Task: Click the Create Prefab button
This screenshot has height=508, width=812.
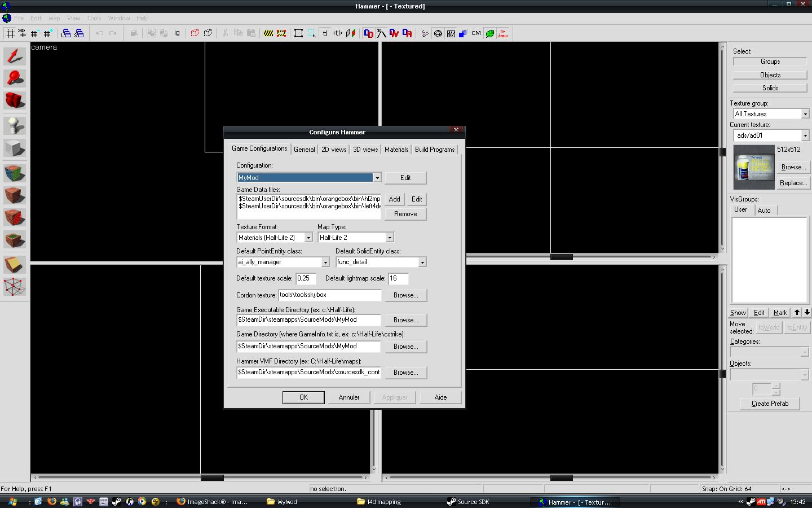Action: tap(770, 404)
